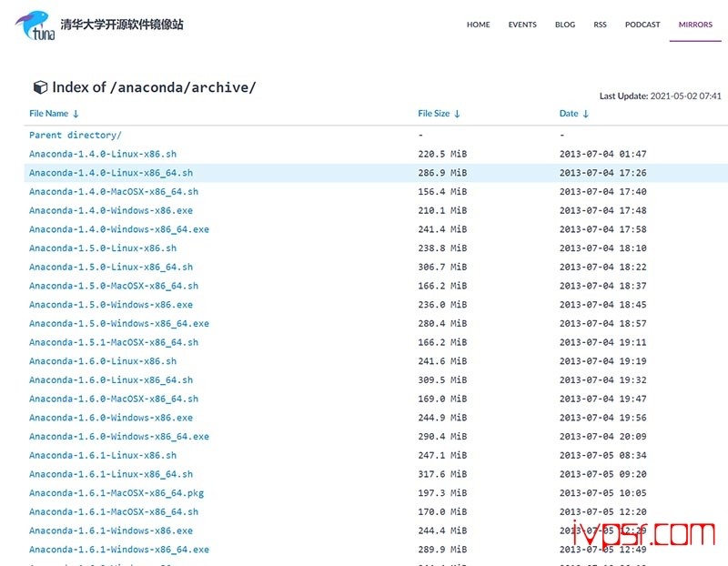Download Anaconda-1.5.0-Windows-x86.exe
This screenshot has width=728, height=566.
[x=111, y=305]
